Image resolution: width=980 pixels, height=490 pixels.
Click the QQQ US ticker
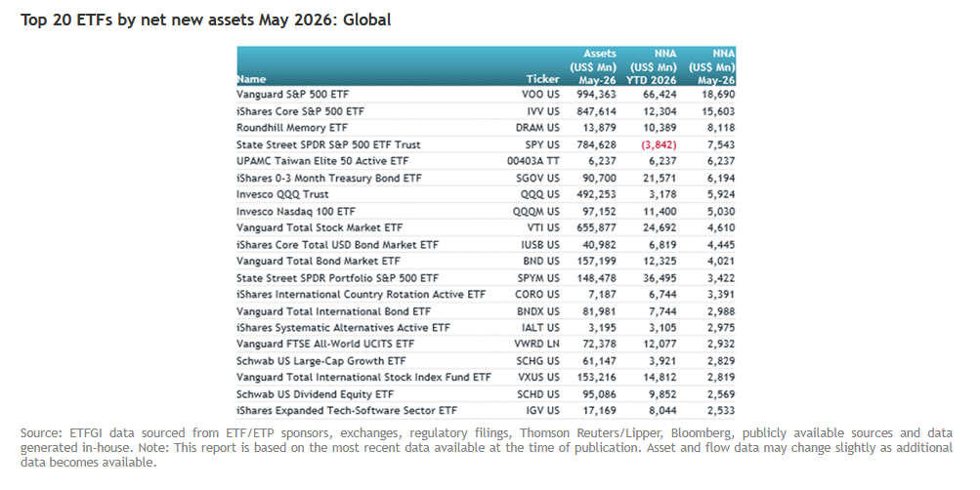click(x=540, y=194)
